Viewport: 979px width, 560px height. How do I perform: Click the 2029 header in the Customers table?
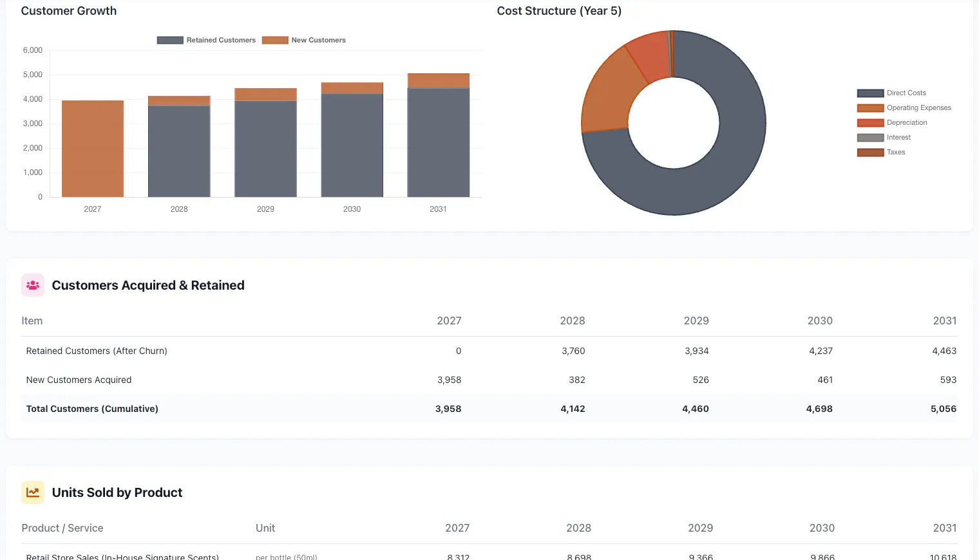(696, 321)
